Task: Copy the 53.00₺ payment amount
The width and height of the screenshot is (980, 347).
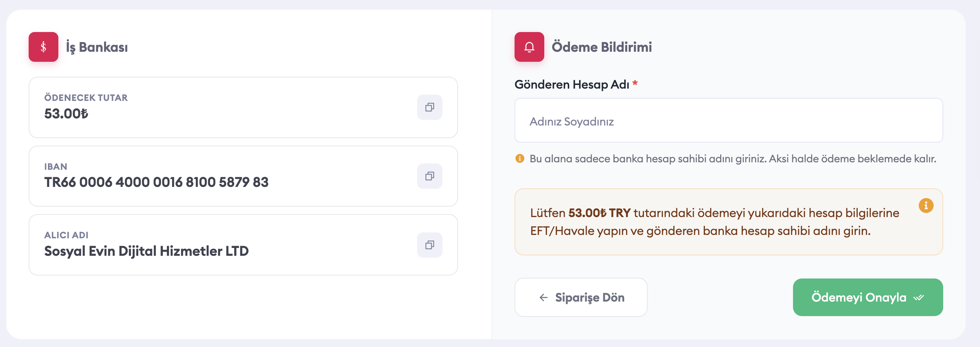Action: tap(429, 108)
